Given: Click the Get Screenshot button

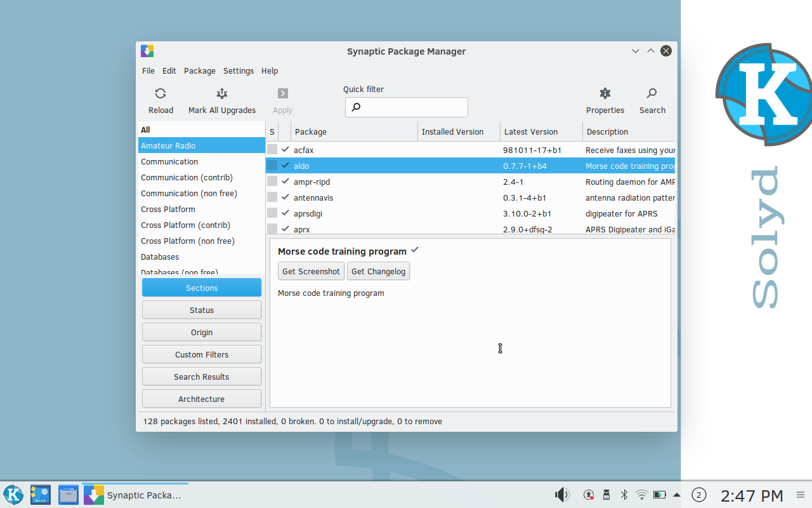Looking at the screenshot, I should click(311, 271).
